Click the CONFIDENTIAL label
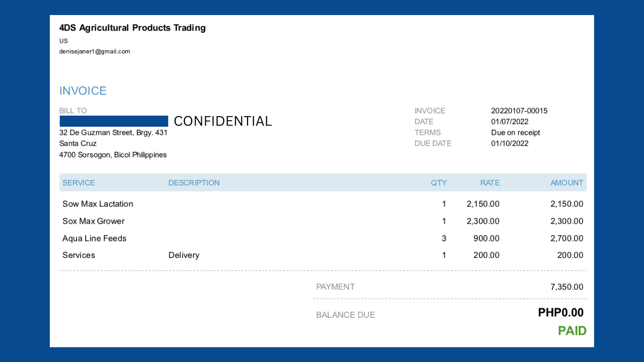 (x=222, y=121)
